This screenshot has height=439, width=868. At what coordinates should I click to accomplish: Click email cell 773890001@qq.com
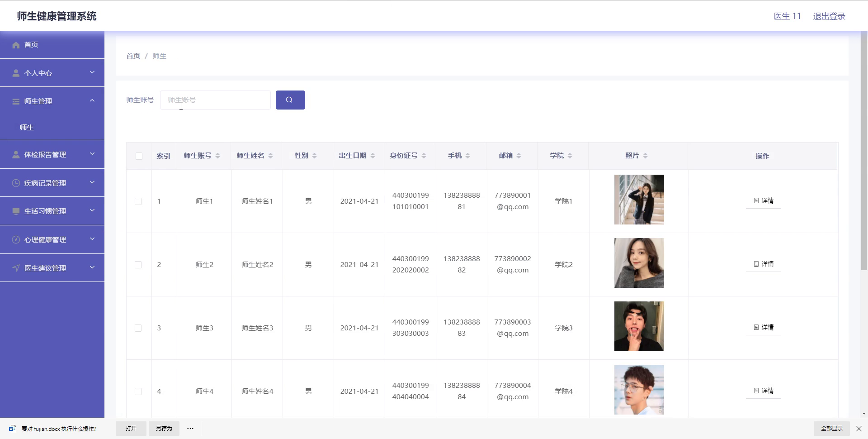[x=513, y=201]
